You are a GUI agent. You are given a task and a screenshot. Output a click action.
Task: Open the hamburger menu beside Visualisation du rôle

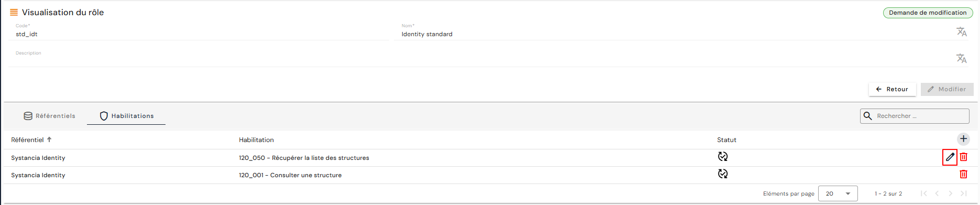coord(14,12)
